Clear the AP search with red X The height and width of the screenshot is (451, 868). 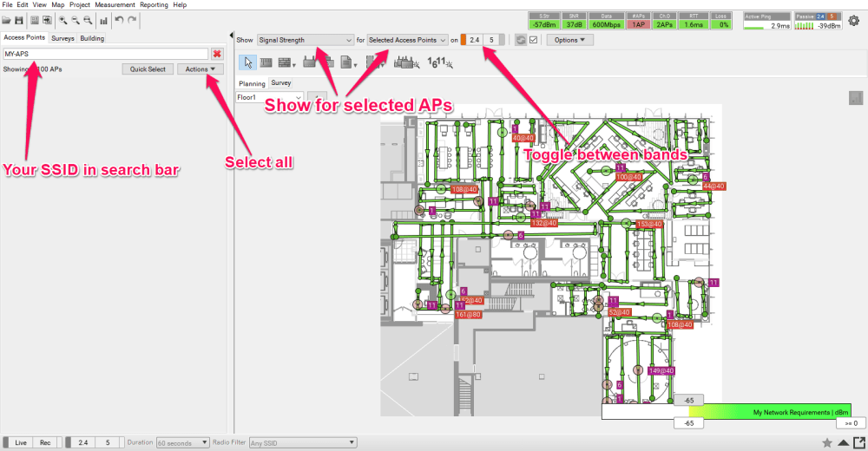(217, 54)
